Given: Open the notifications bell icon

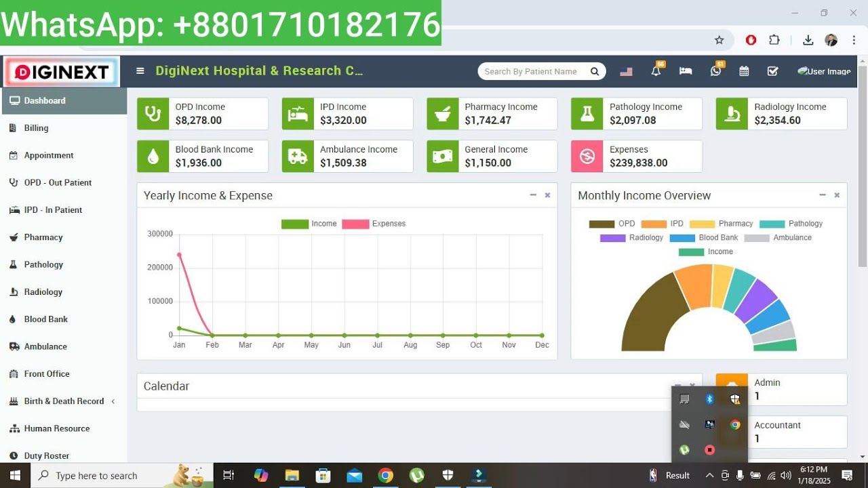Looking at the screenshot, I should click(x=656, y=70).
